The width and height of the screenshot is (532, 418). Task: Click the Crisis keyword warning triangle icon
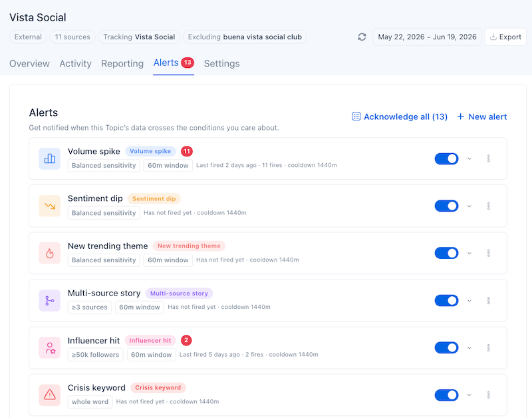tap(49, 395)
